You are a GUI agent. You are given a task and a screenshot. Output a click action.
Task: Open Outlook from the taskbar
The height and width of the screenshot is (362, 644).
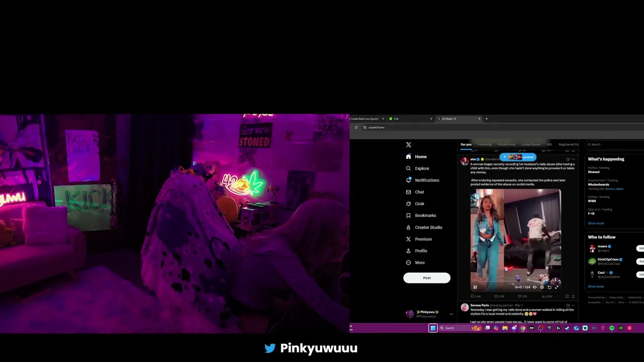(x=576, y=328)
